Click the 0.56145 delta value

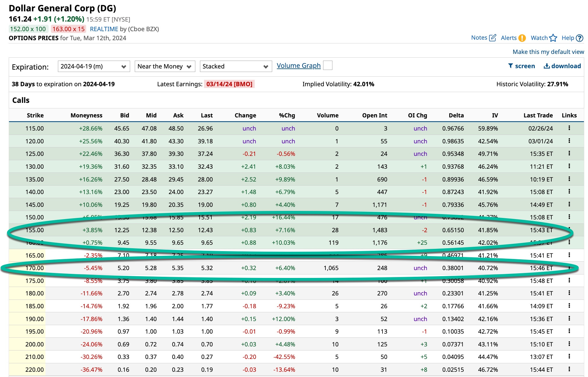(x=453, y=242)
